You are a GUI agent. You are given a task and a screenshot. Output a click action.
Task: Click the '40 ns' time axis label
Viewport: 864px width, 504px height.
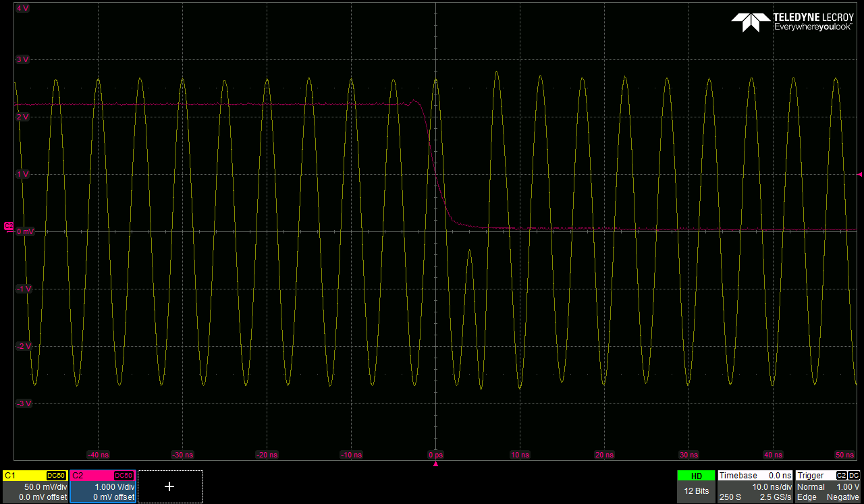coord(774,455)
